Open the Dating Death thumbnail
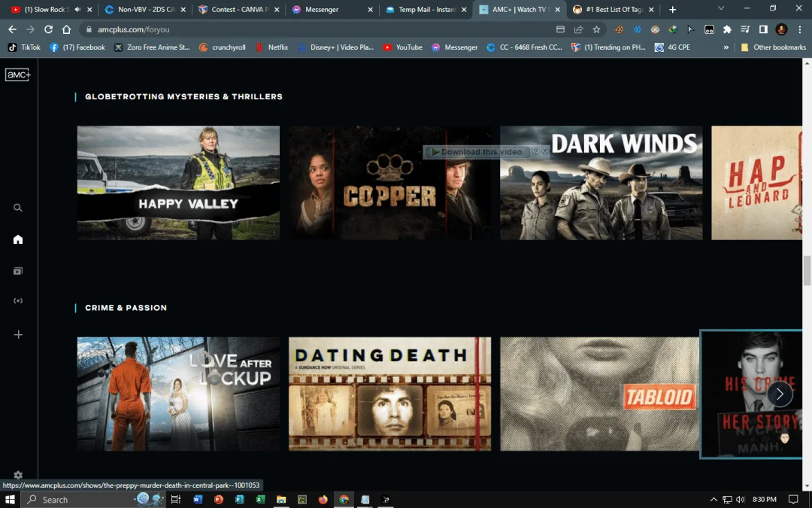The height and width of the screenshot is (508, 812). coord(389,394)
